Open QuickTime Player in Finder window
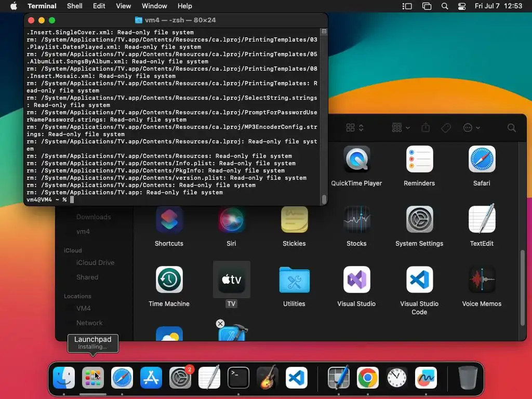Image resolution: width=532 pixels, height=399 pixels. coord(356,159)
